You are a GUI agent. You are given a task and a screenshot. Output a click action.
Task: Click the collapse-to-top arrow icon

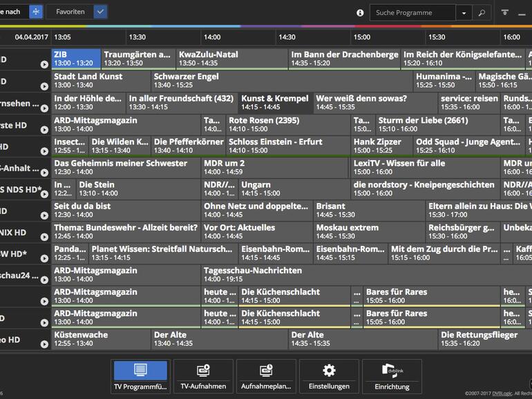[505, 12]
